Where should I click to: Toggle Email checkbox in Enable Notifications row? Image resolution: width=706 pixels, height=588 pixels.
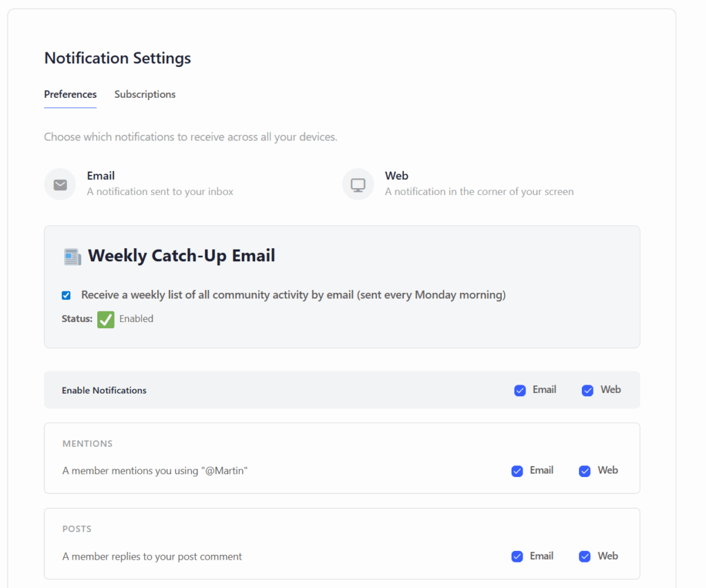point(520,391)
